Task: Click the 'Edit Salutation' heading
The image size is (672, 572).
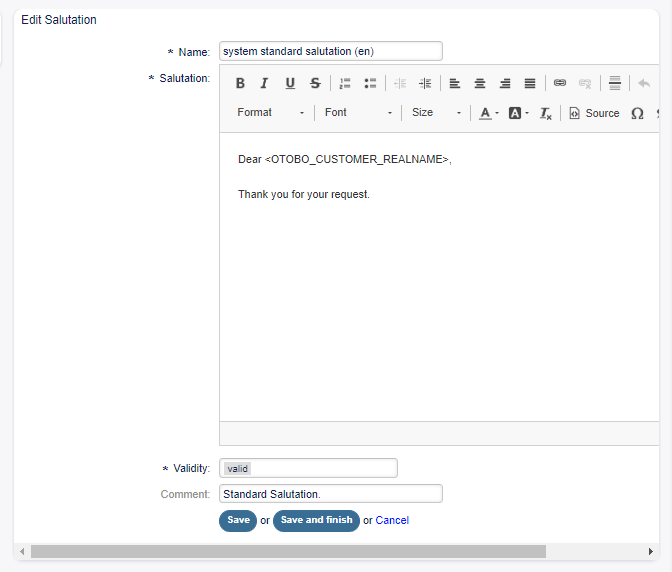Action: 59,20
